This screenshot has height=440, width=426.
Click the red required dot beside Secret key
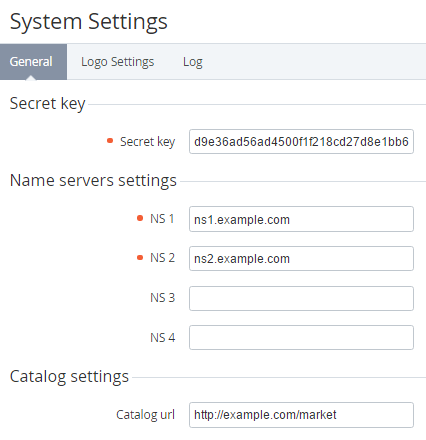(110, 141)
